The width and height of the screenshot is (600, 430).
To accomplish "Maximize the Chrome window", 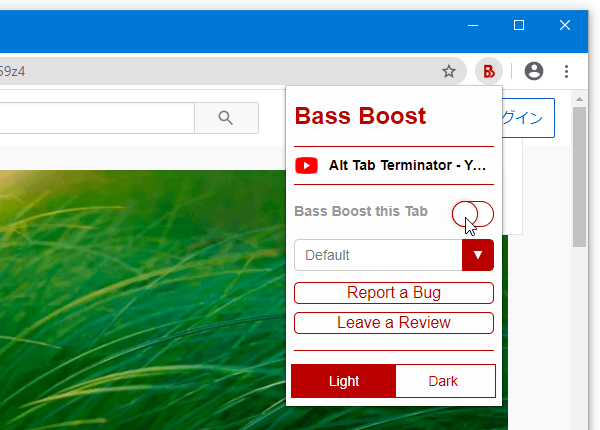I will click(519, 26).
